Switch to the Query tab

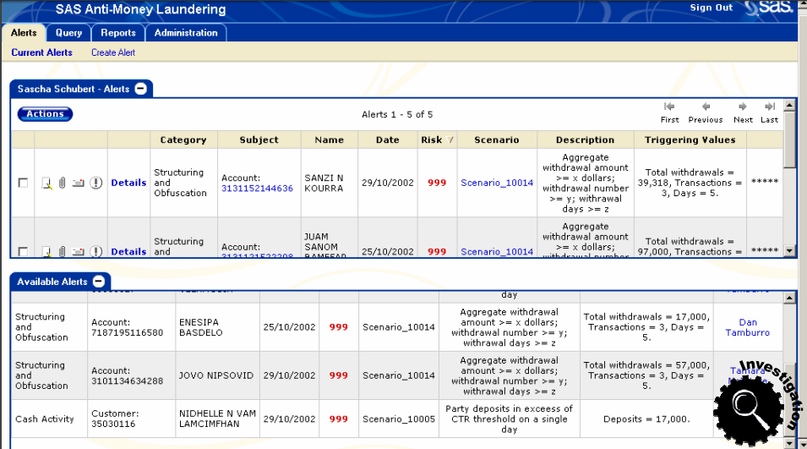click(x=69, y=33)
